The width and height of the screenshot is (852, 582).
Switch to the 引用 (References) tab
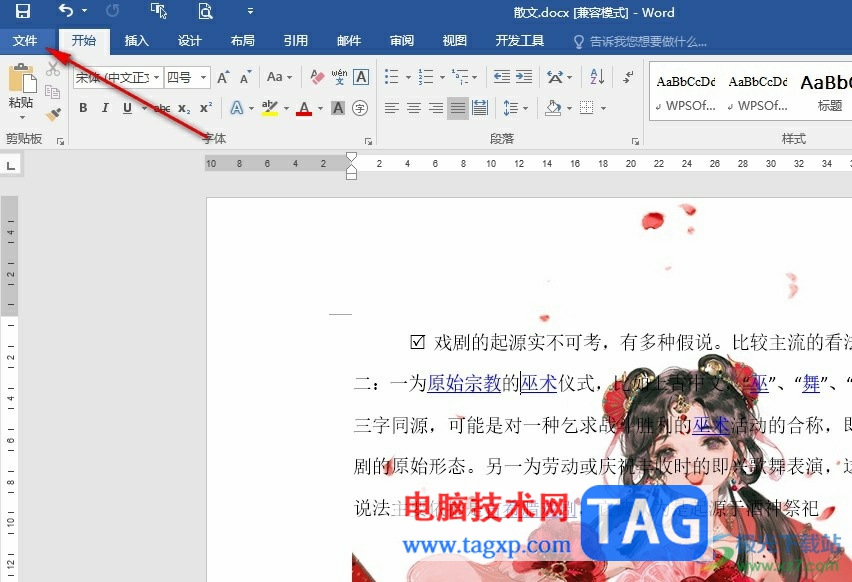tap(296, 41)
